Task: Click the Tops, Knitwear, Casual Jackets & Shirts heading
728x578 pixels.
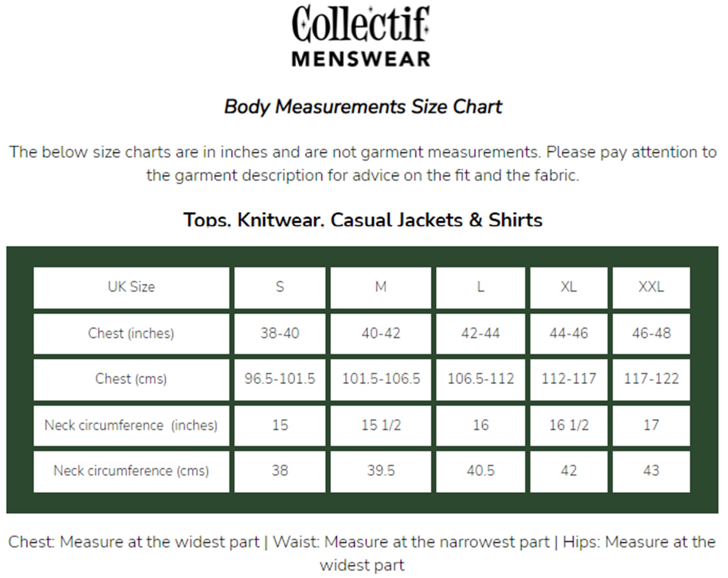Action: click(x=363, y=220)
